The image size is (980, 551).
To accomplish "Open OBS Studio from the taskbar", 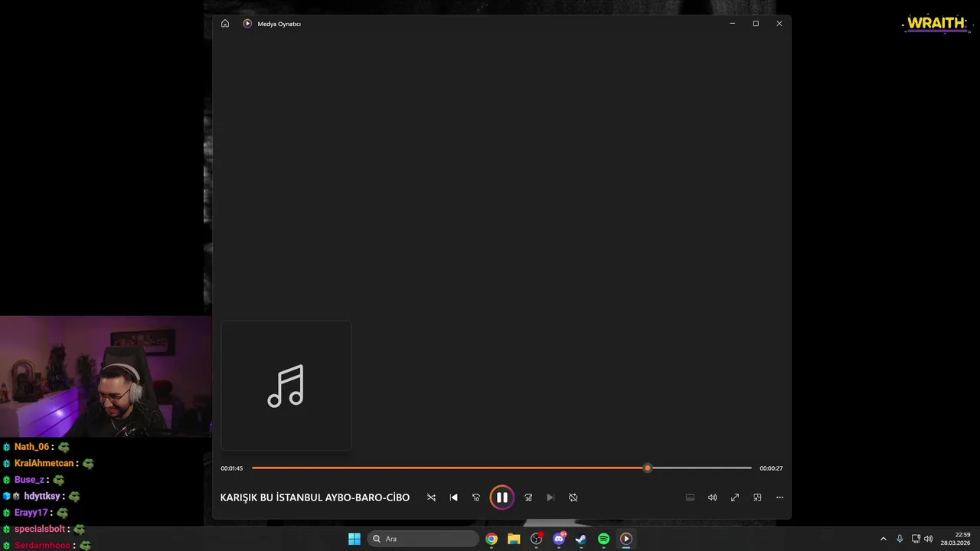I will click(537, 539).
